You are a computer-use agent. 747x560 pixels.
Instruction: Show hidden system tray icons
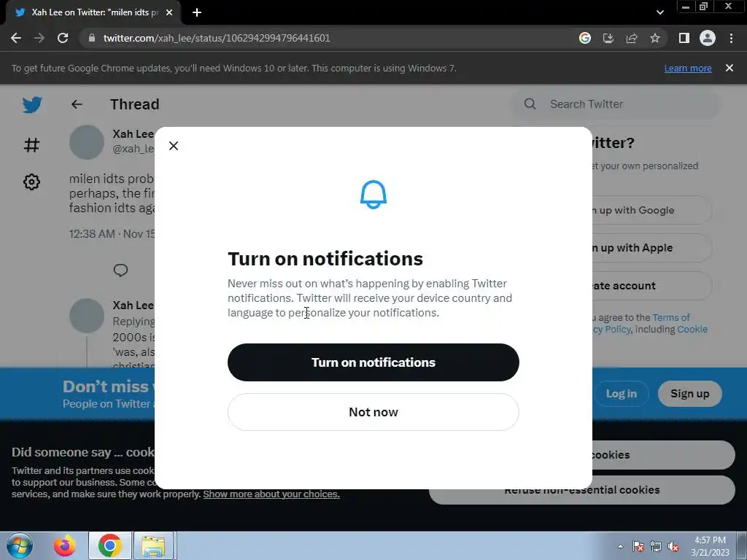pyautogui.click(x=620, y=546)
